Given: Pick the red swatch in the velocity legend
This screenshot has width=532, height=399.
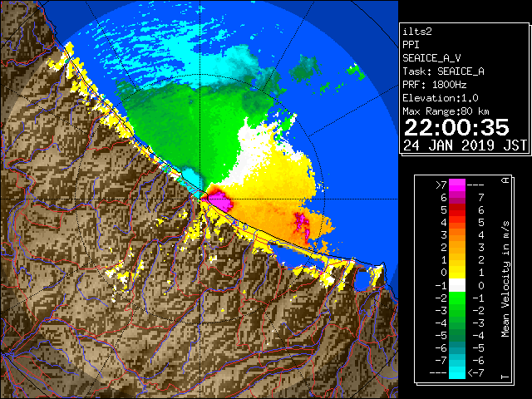Looking at the screenshot, I should click(x=457, y=210).
